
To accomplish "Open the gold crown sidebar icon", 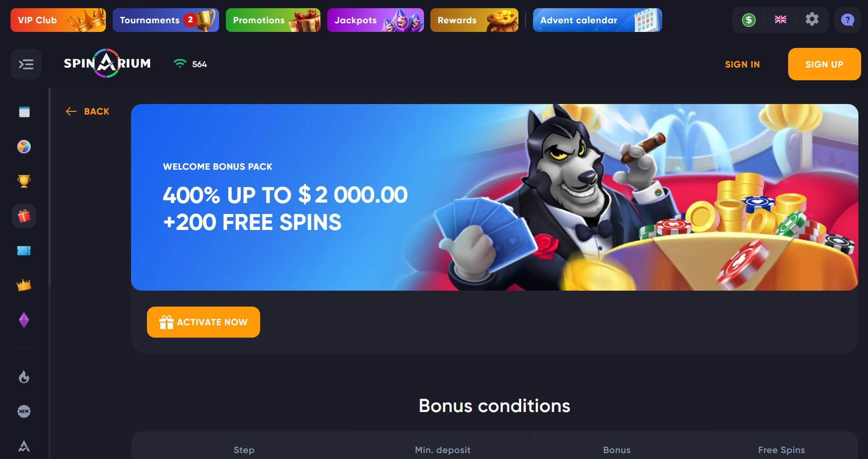I will (24, 285).
